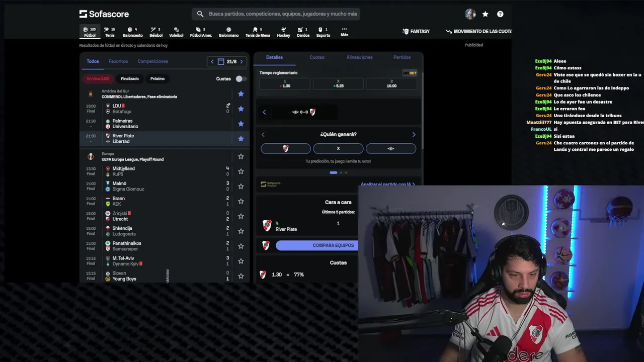This screenshot has width=644, height=362.
Task: Go to next day arrow
Action: tap(242, 62)
